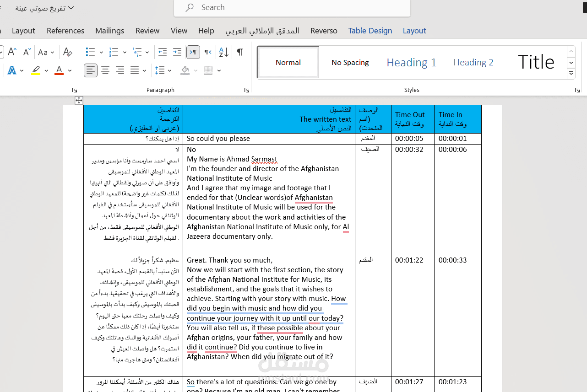587x392 pixels.
Task: Apply the Normal style
Action: point(288,62)
